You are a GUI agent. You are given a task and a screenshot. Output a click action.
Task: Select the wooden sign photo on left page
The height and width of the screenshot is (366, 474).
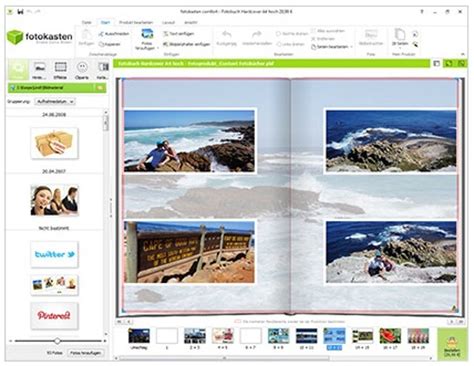click(x=189, y=252)
